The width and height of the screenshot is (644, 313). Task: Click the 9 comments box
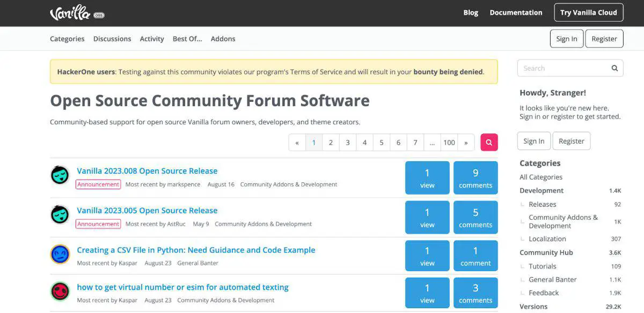point(475,178)
